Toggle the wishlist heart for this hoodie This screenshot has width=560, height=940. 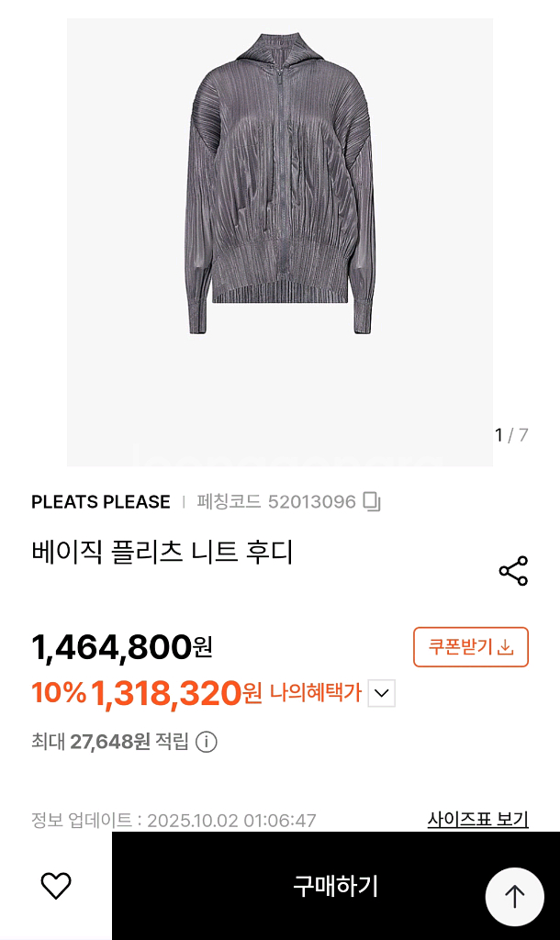[x=54, y=884]
